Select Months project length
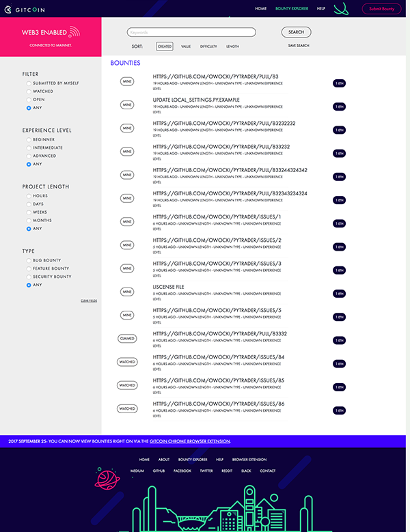This screenshot has width=410, height=532. [x=29, y=220]
